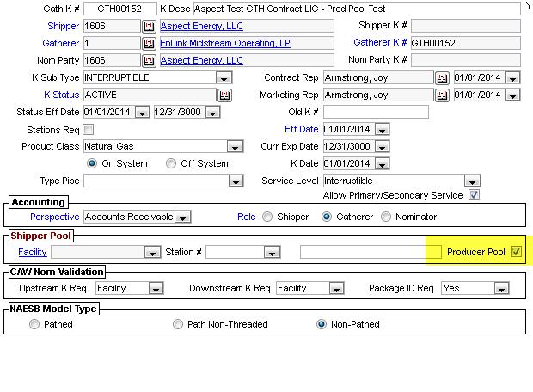Click the Aspect Energy, LLC shipper link
Image resolution: width=533 pixels, height=392 pixels.
pyautogui.click(x=202, y=26)
